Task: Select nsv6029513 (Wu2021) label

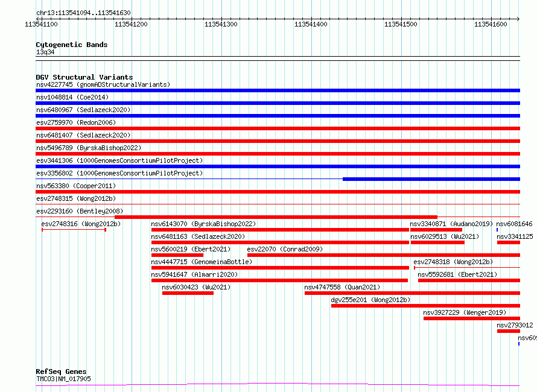Action: 445,236
